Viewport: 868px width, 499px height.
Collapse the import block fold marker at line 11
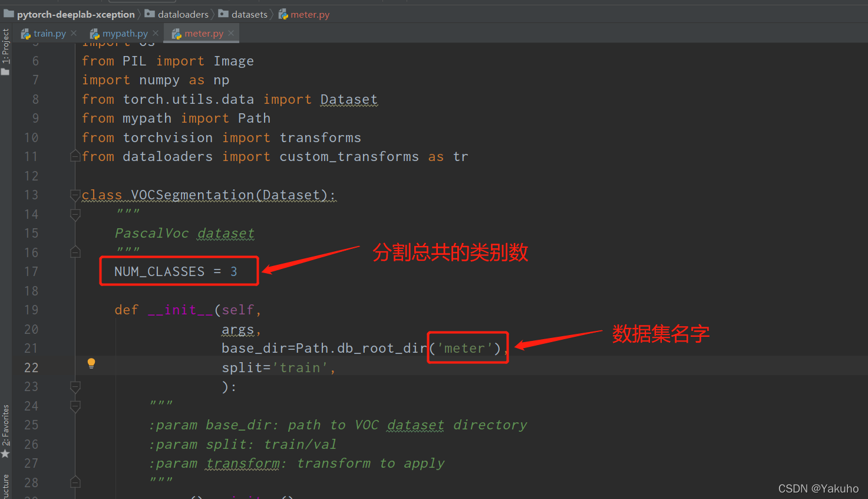[x=75, y=156]
